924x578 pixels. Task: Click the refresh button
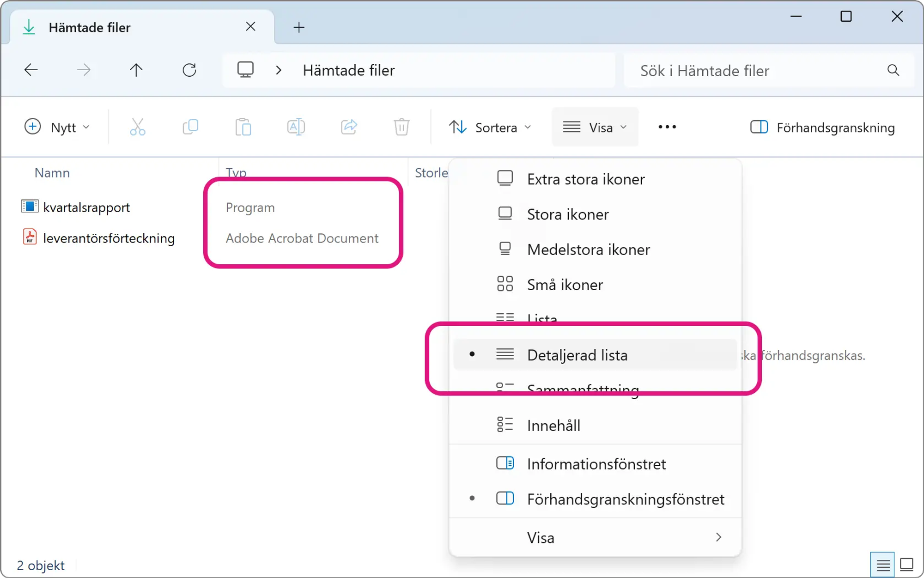(190, 70)
